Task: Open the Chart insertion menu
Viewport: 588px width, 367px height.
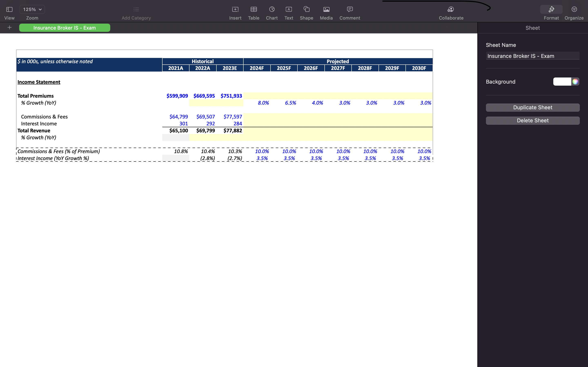Action: (x=272, y=9)
